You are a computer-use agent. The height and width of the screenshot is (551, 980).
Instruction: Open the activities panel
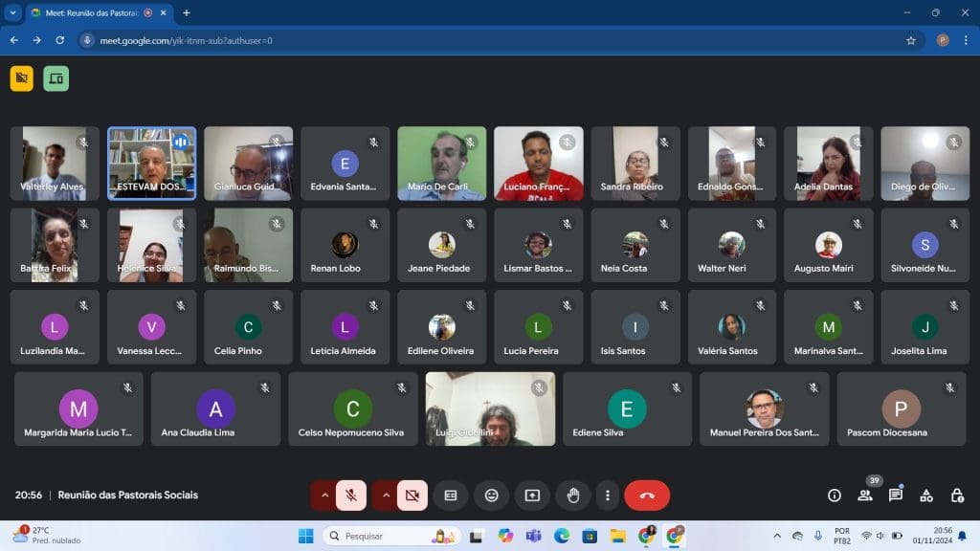point(926,496)
